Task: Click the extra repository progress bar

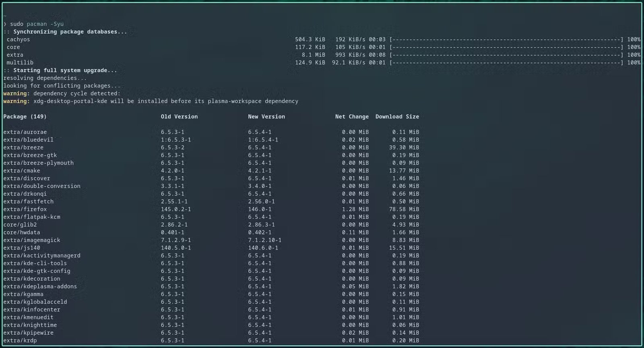Action: pyautogui.click(x=506, y=55)
